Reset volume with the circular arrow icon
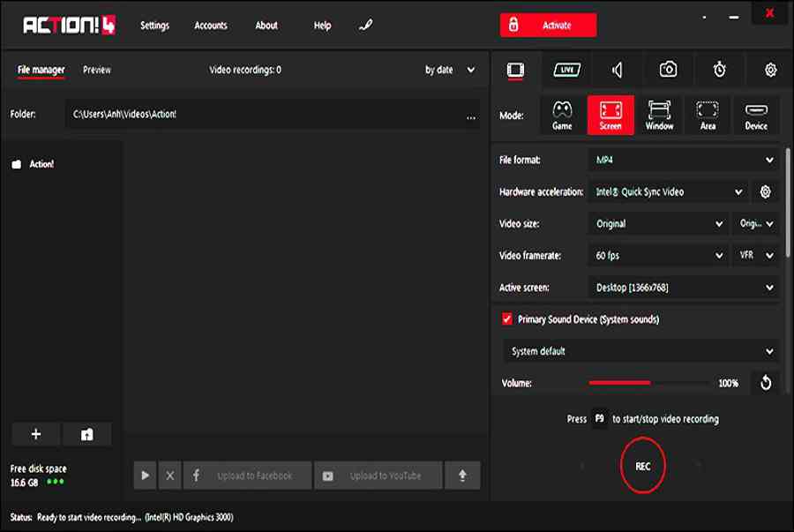 pyautogui.click(x=765, y=383)
